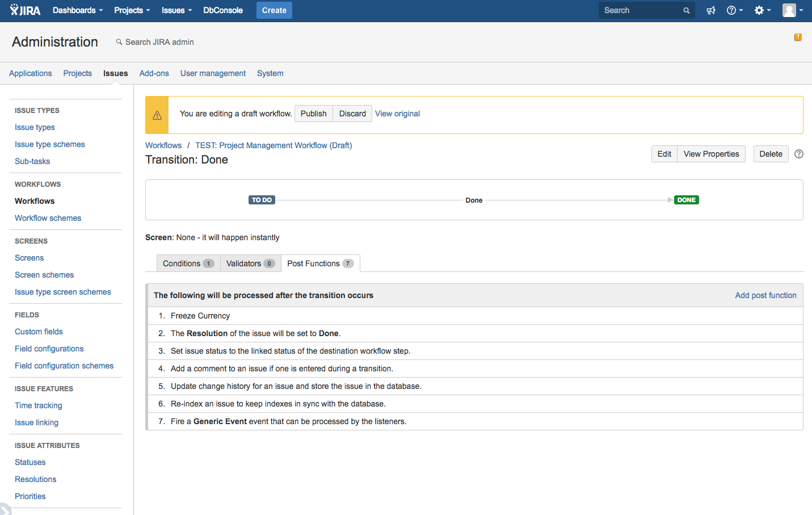The image size is (812, 515).
Task: Open Issue types in sidebar
Action: point(35,127)
